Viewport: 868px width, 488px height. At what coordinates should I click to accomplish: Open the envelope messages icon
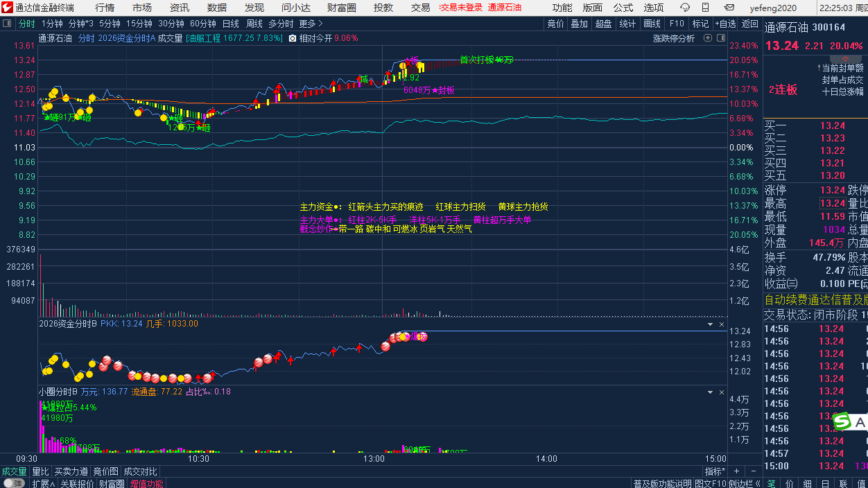click(x=728, y=8)
